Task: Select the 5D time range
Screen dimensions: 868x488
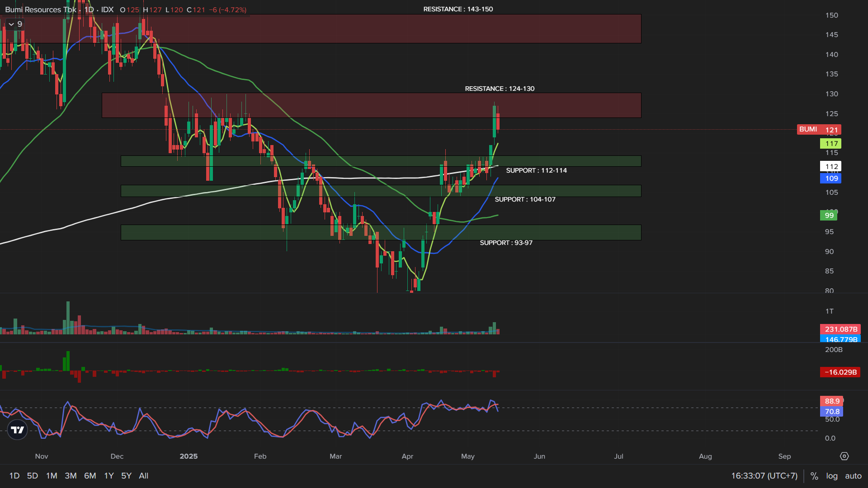Action: point(33,476)
